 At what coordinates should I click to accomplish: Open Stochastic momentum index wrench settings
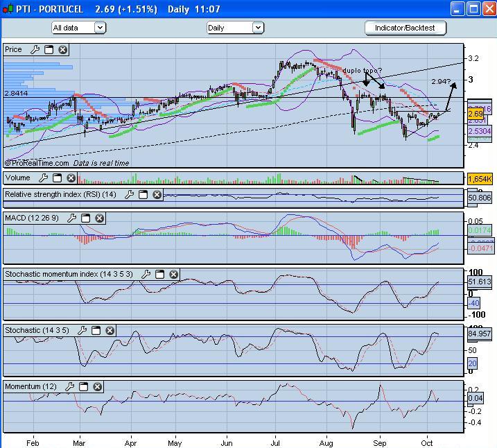coord(146,274)
